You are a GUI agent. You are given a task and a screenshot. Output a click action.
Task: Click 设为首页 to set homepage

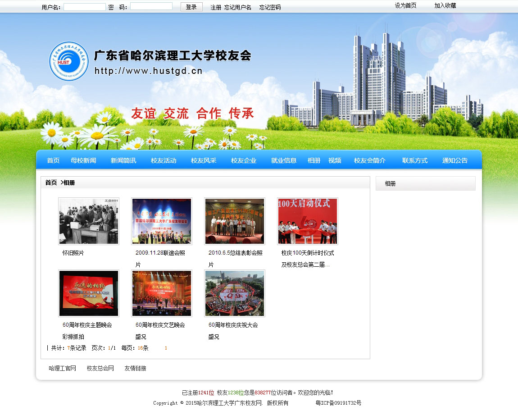(406, 5)
